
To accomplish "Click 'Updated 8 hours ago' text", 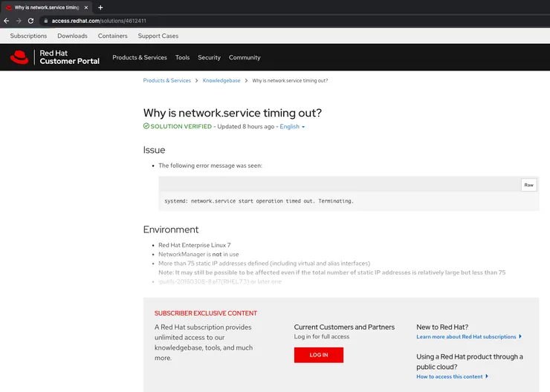I will pos(245,126).
